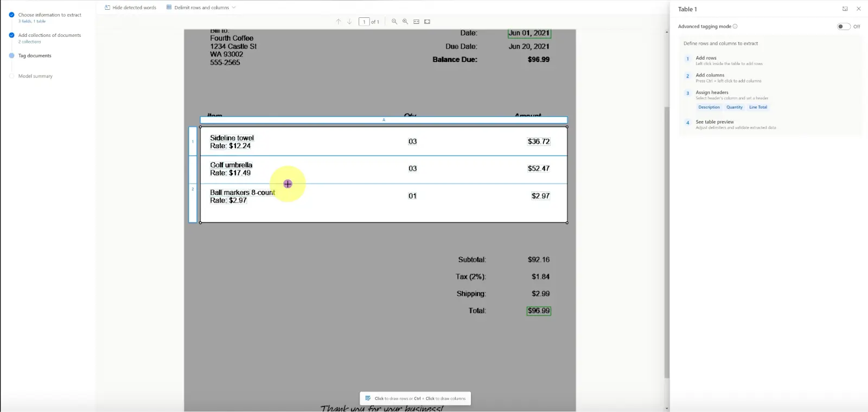Zoom in on the invoice document
868x412 pixels.
click(405, 22)
